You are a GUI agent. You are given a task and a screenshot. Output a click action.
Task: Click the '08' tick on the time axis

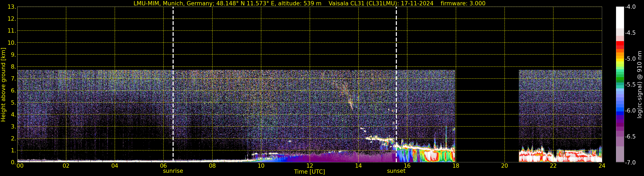(x=212, y=166)
